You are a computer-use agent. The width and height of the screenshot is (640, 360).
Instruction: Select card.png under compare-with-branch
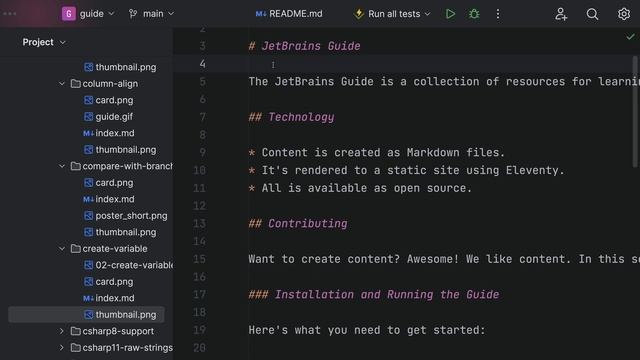(114, 182)
